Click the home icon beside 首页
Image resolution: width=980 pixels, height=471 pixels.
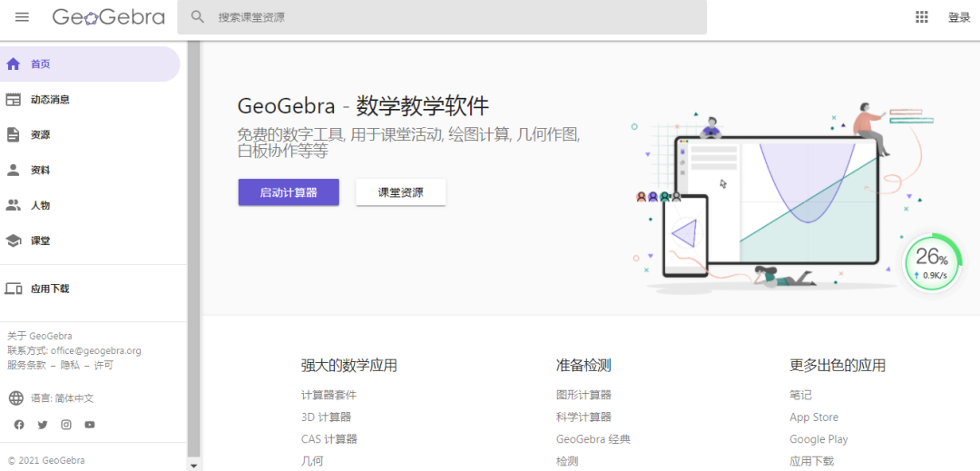(x=13, y=64)
